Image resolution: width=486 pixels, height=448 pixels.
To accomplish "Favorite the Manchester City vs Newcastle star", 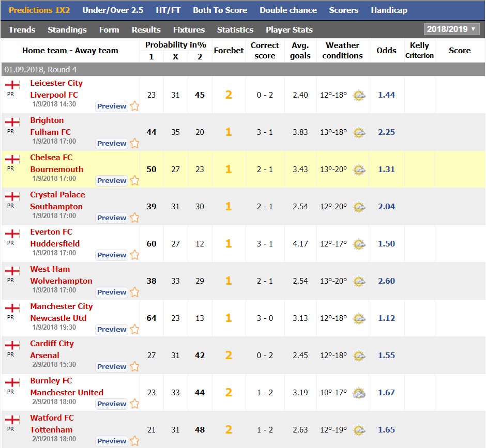I will tap(134, 329).
